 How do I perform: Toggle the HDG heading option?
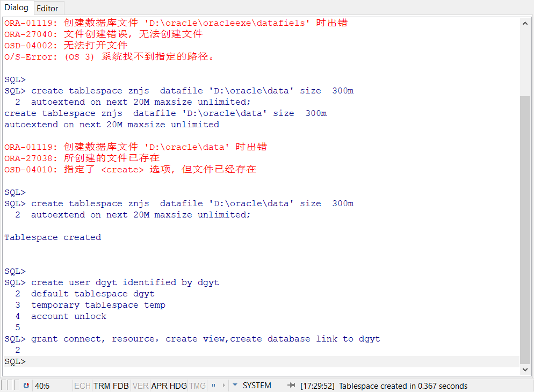(178, 386)
